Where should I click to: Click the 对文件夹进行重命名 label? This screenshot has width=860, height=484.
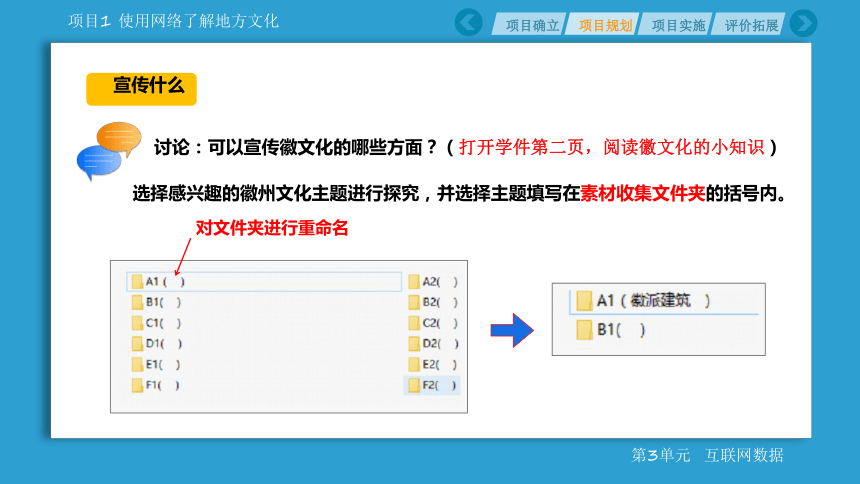272,228
